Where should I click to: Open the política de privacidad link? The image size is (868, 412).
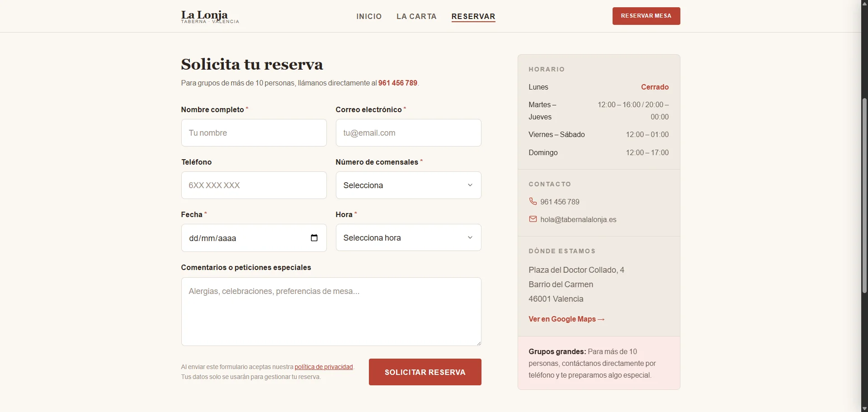click(324, 367)
